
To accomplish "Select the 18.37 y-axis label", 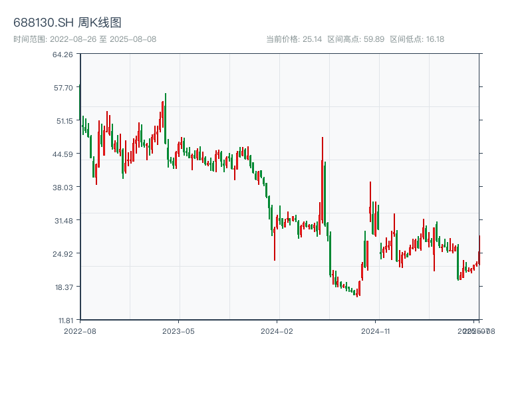I will click(x=63, y=287).
